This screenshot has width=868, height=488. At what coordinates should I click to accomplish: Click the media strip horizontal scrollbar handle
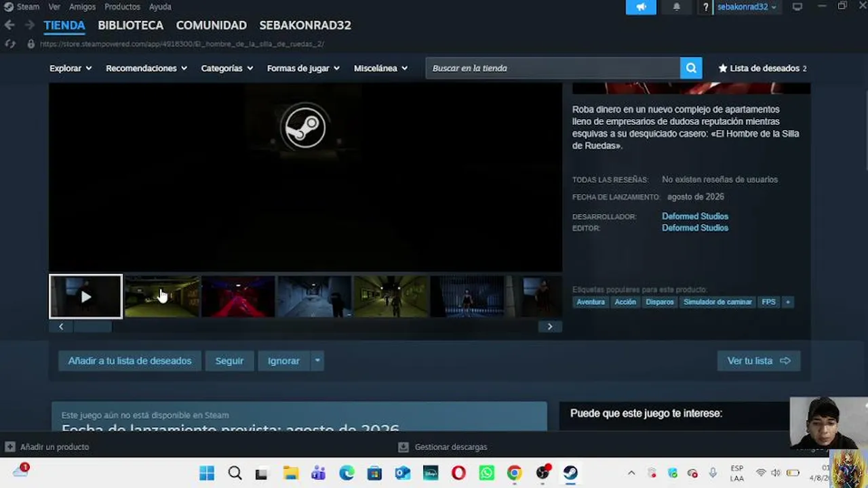[x=92, y=327]
